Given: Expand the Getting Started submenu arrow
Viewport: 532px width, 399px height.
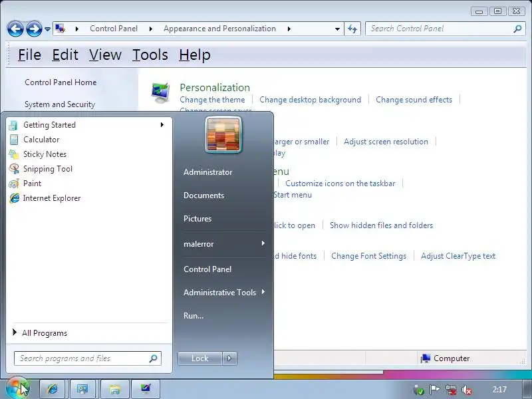Looking at the screenshot, I should pos(162,125).
